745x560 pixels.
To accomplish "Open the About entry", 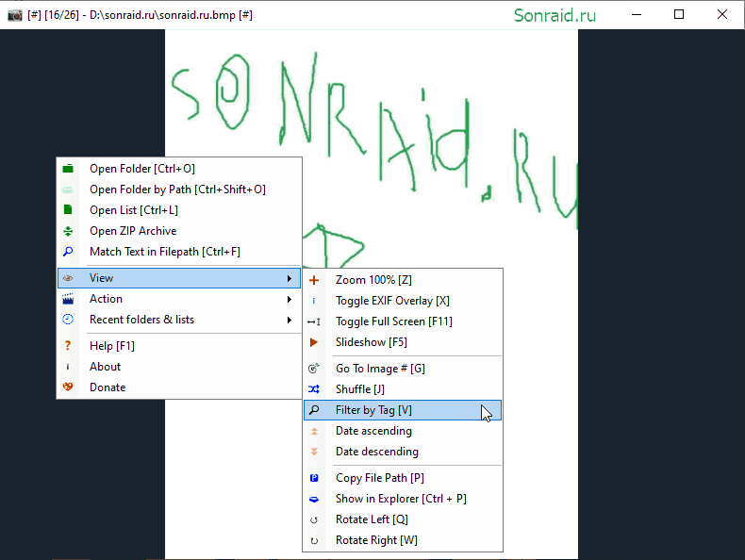I will click(x=179, y=367).
